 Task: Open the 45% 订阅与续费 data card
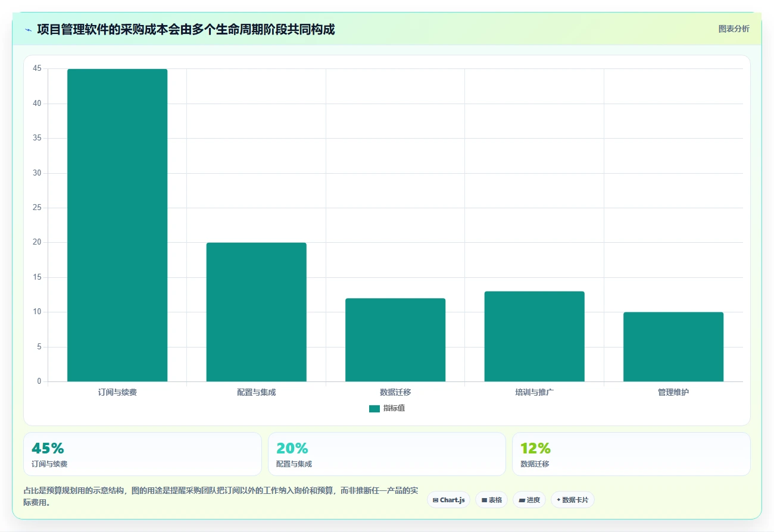142,454
